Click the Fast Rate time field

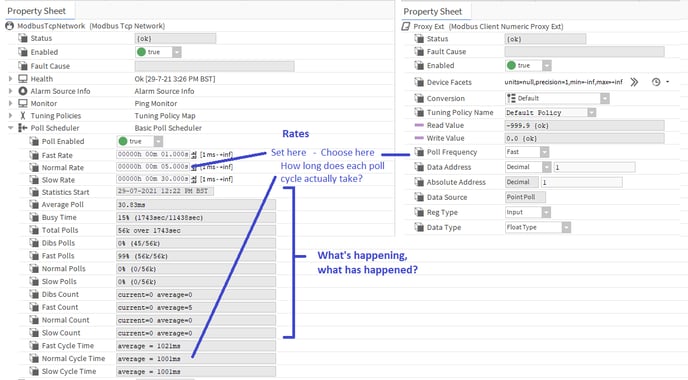click(153, 154)
